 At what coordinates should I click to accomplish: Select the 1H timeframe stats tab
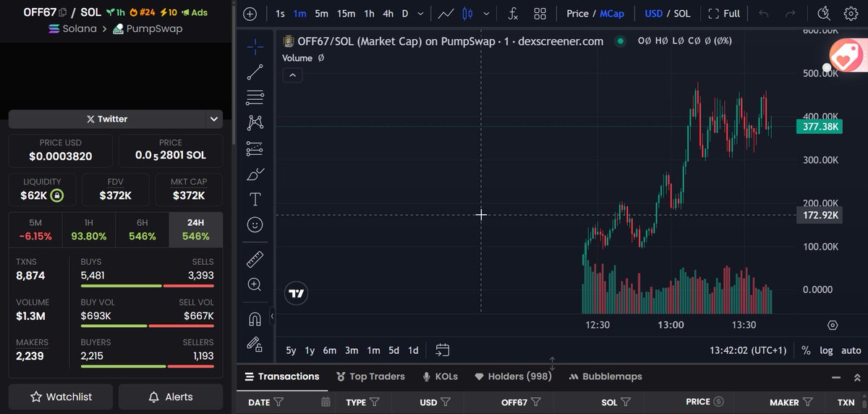tap(89, 229)
